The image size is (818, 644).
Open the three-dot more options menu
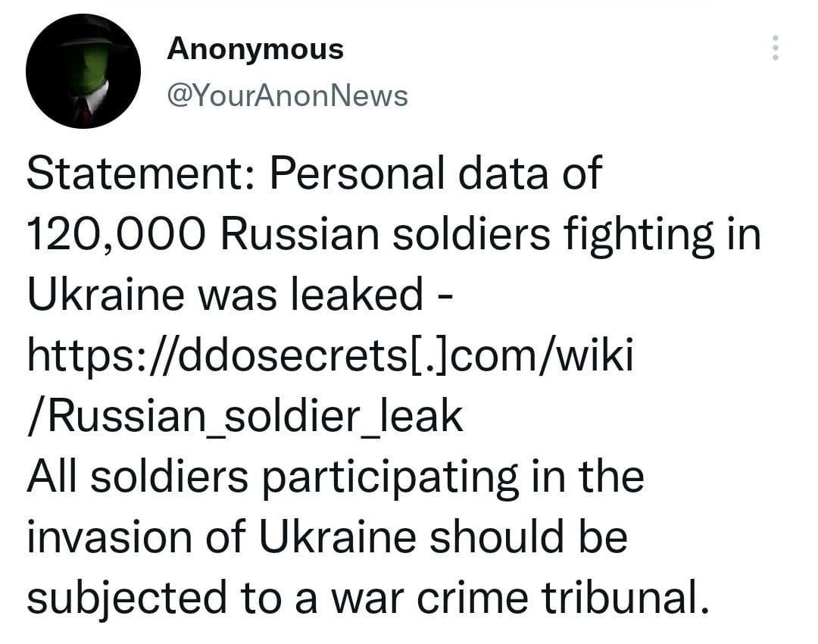point(774,48)
